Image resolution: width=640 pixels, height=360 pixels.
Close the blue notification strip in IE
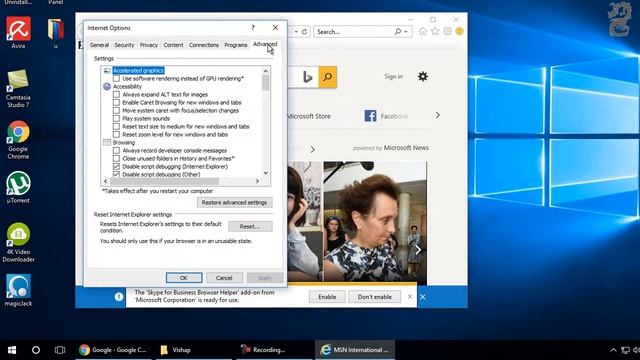423,297
